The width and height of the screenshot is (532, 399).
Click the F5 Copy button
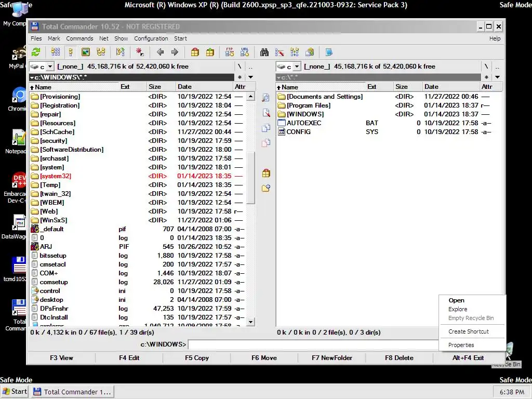click(x=197, y=357)
